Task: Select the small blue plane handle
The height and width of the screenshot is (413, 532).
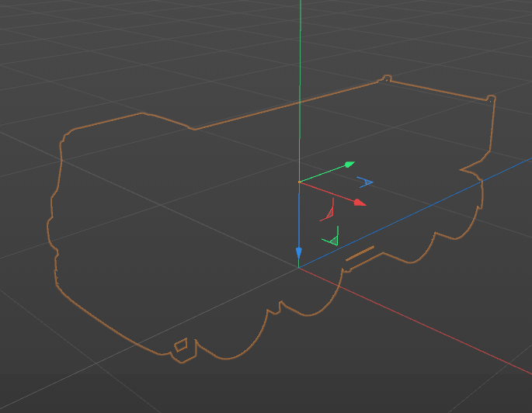Action: click(366, 182)
